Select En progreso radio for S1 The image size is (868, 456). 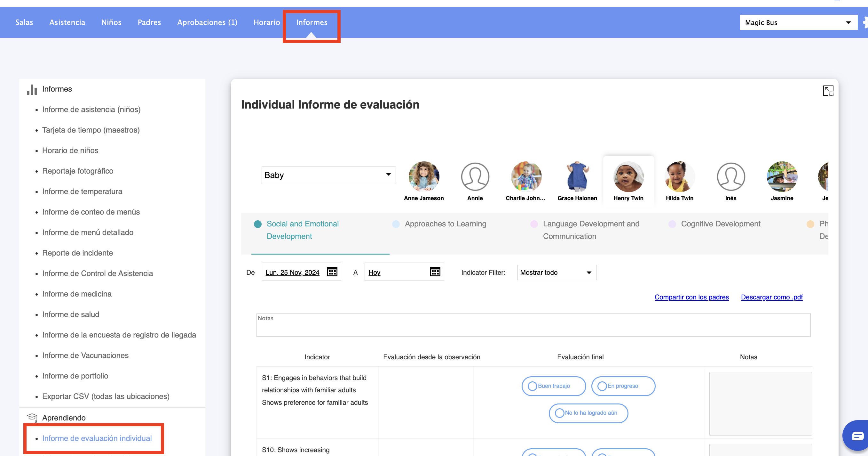click(602, 386)
